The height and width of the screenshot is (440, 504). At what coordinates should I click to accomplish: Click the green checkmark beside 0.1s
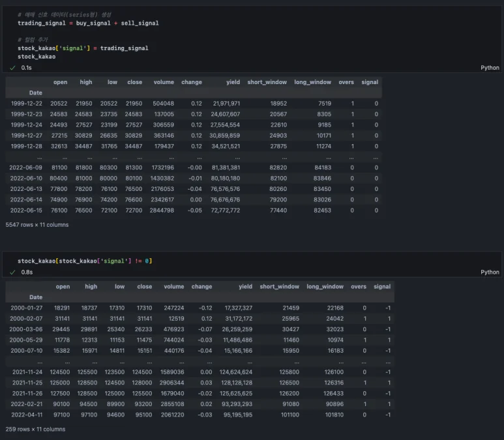tap(12, 68)
